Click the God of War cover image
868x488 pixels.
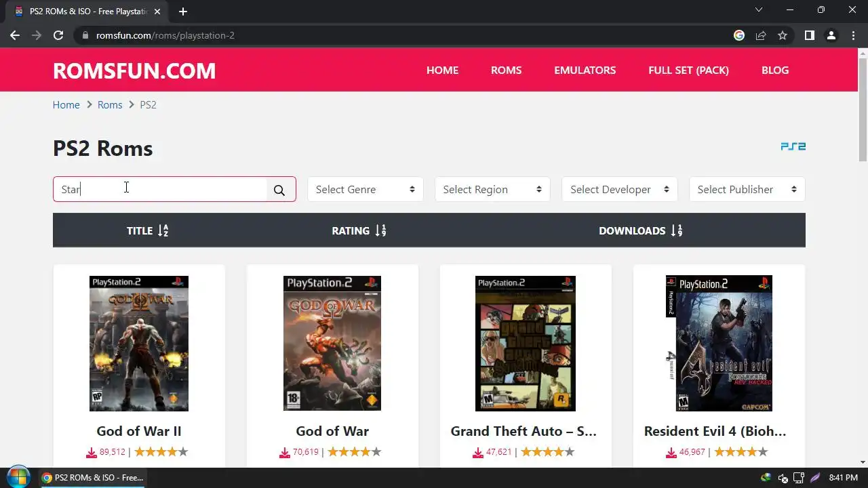tap(332, 344)
